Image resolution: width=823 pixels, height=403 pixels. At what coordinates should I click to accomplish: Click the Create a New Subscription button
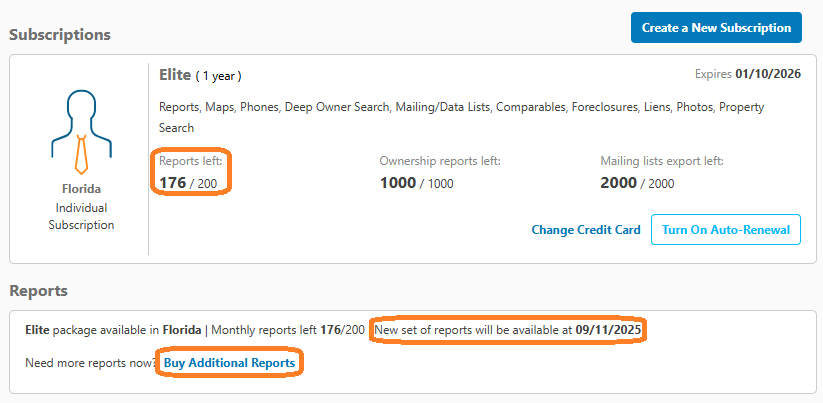pos(716,28)
